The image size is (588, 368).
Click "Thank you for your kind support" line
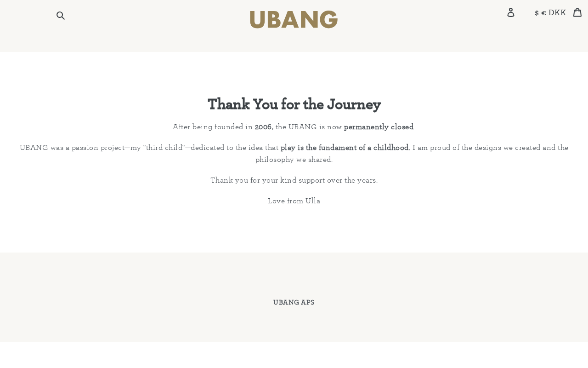(x=294, y=180)
